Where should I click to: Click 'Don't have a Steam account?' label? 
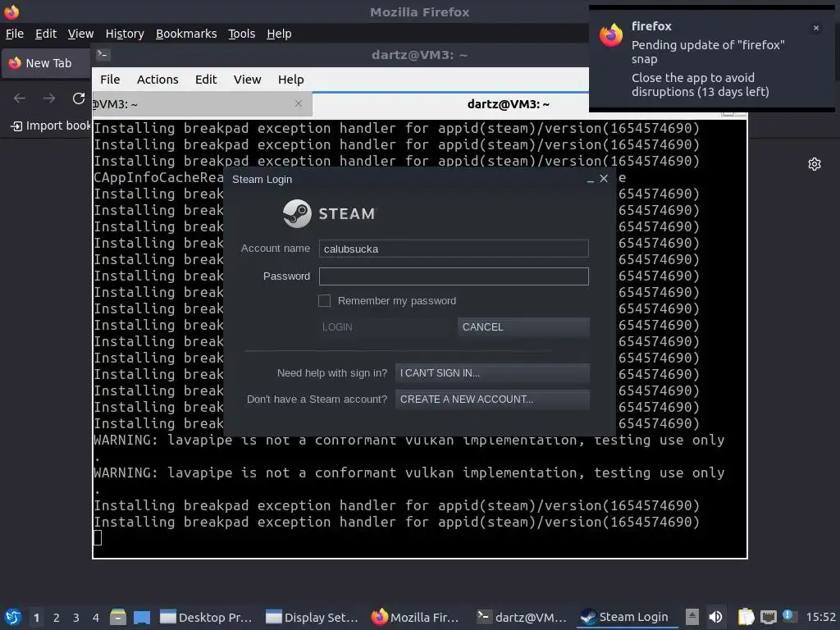click(x=317, y=399)
